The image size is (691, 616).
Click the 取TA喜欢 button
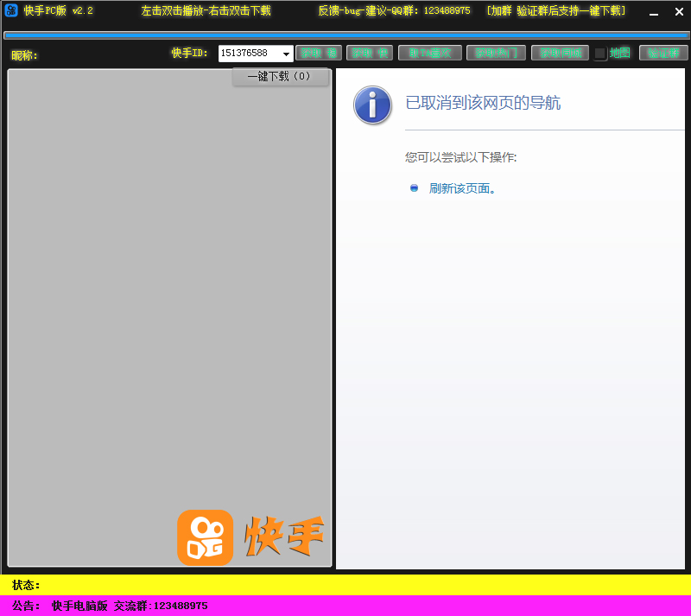(x=429, y=53)
